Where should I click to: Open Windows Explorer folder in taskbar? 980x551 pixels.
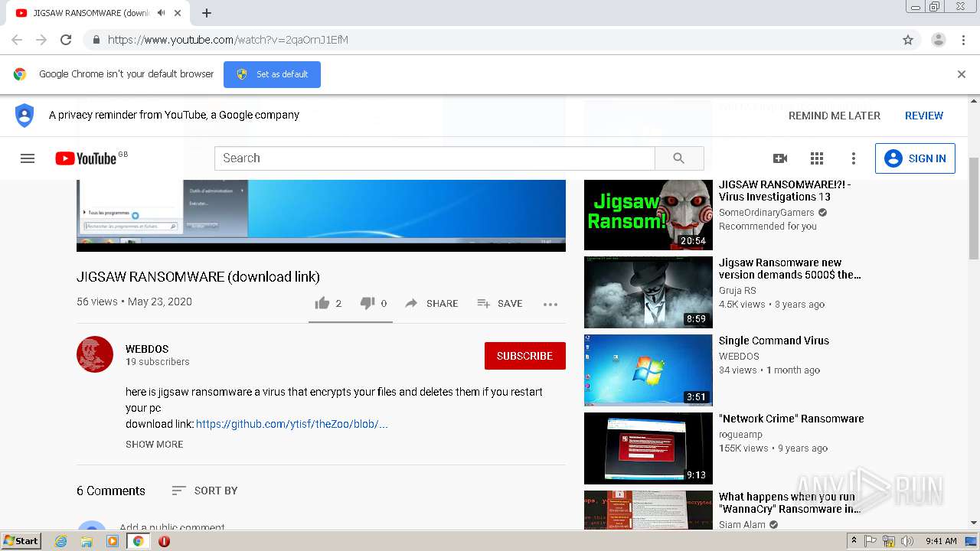tap(87, 541)
